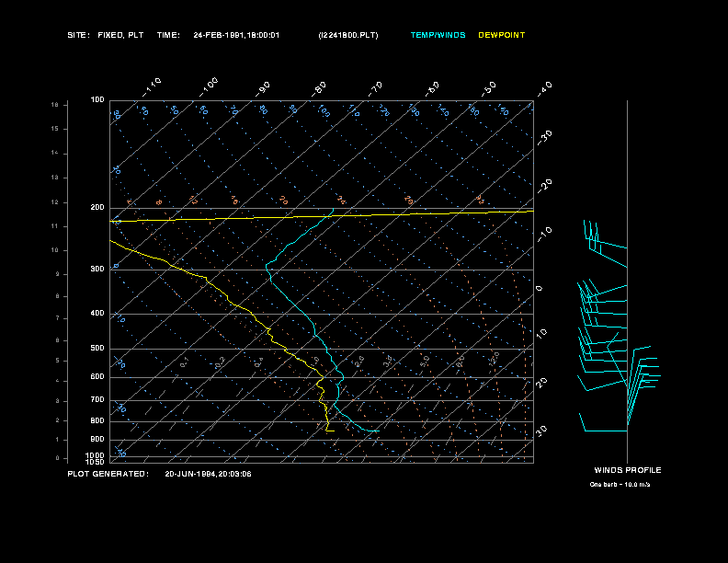Click the "TIME:" header label

pos(168,35)
